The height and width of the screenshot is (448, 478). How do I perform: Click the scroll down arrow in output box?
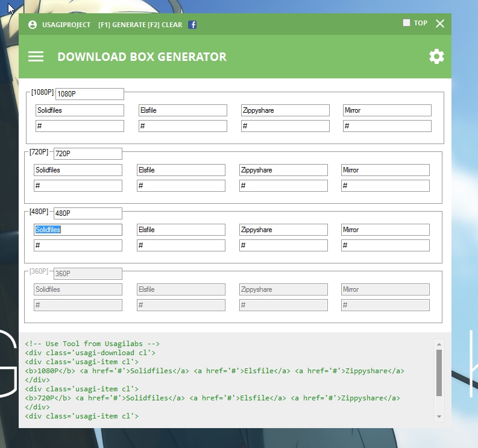click(439, 417)
